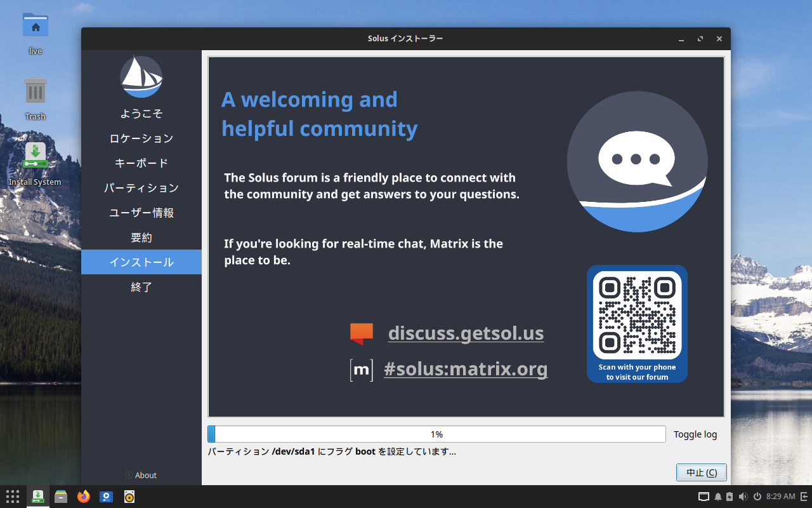812x508 pixels.
Task: Open the wired network tray icon
Action: (x=704, y=497)
